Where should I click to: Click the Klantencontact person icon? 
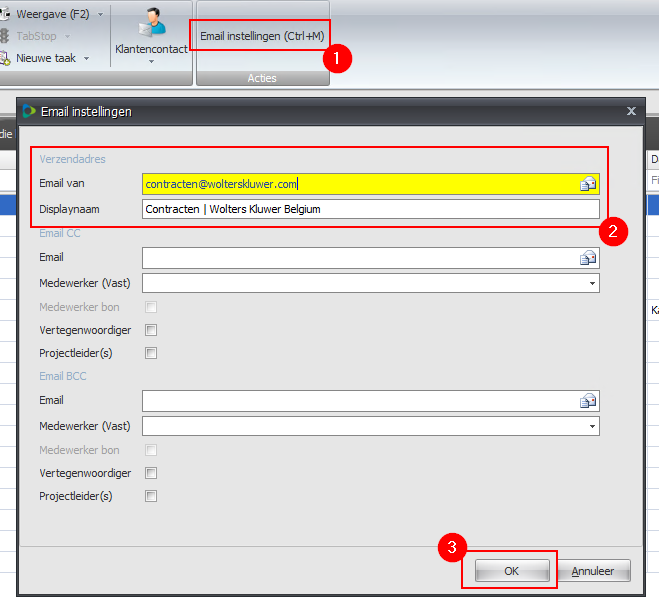(152, 22)
